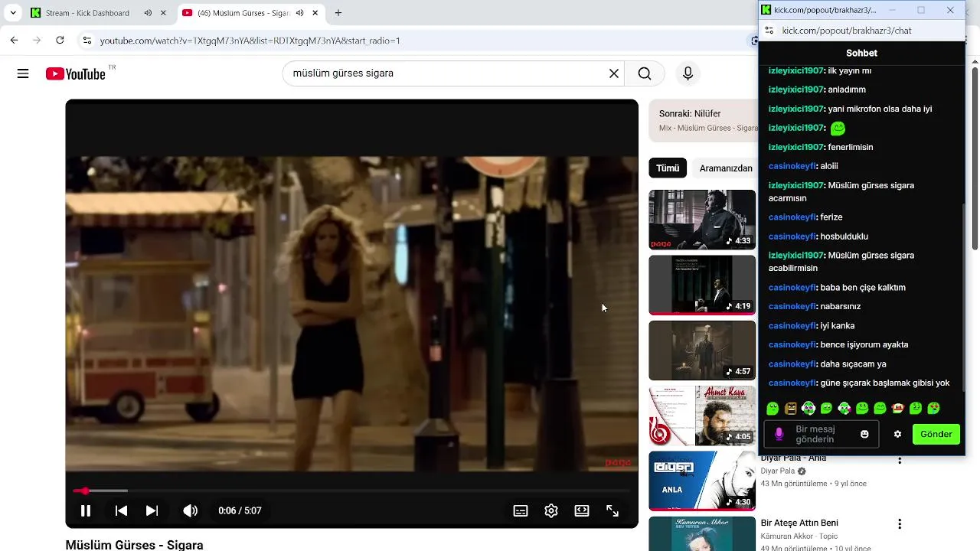Screen dimensions: 980x551
Task: Open site controls icon in Kick popout
Action: coord(769,31)
